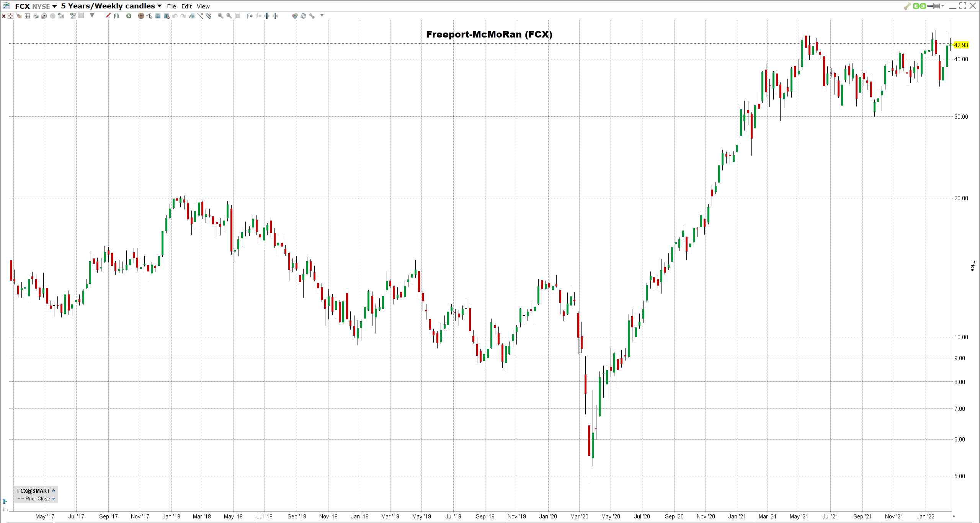
Task: Click the Freeport-McMoRan (FCX) chart title
Action: [x=489, y=34]
